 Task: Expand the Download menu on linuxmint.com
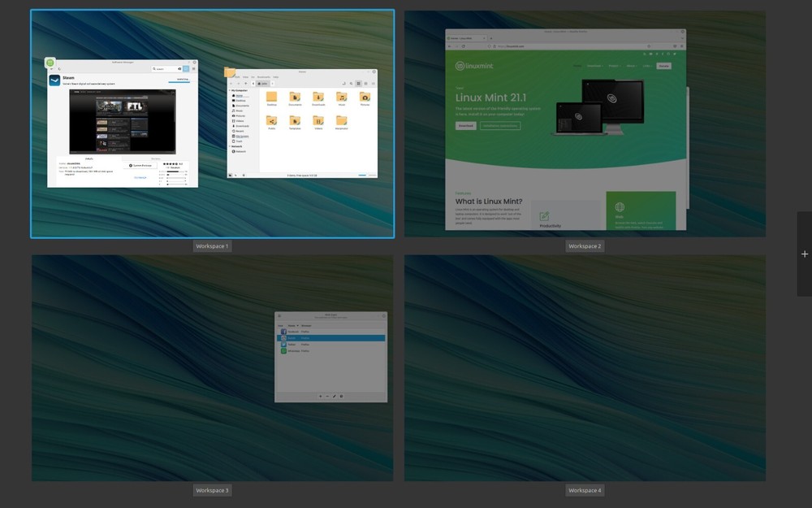click(594, 66)
